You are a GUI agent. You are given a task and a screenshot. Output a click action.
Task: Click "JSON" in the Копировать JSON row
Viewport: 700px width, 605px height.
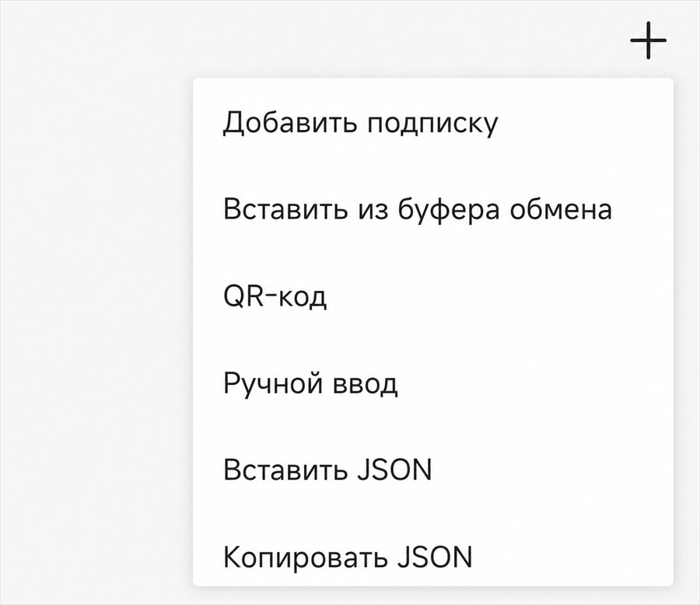tap(435, 556)
